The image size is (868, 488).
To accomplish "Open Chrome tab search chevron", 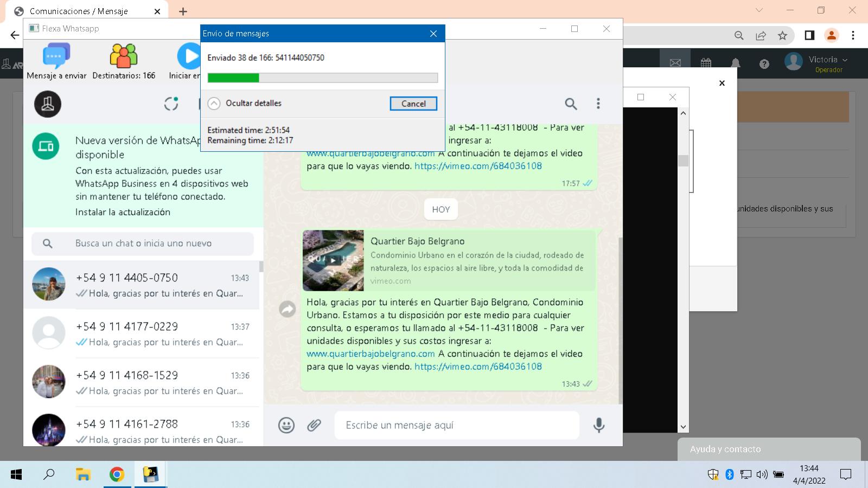I will [x=759, y=10].
